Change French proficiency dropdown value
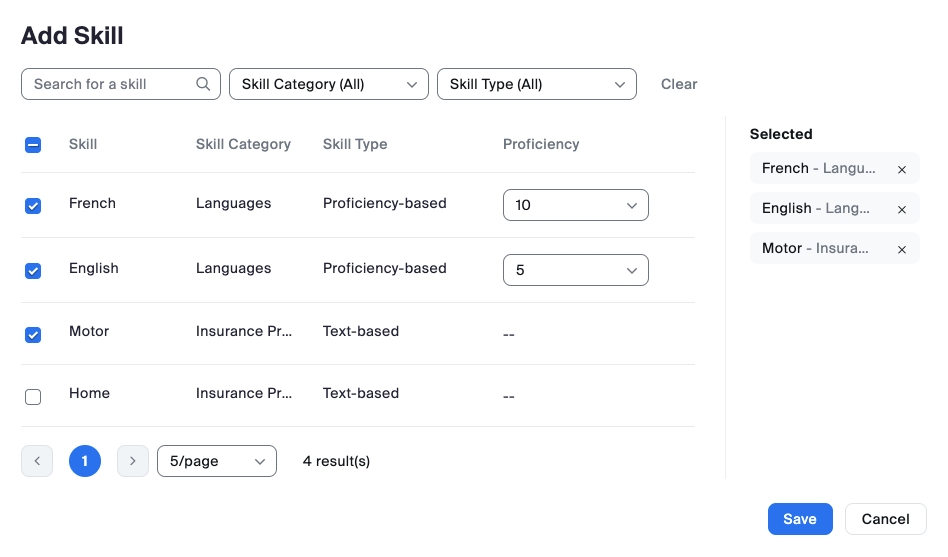The image size is (948, 557). click(x=575, y=205)
